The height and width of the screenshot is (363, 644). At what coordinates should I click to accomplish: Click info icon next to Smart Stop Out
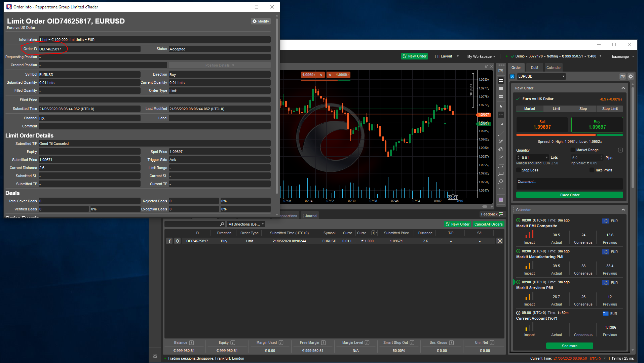click(412, 343)
